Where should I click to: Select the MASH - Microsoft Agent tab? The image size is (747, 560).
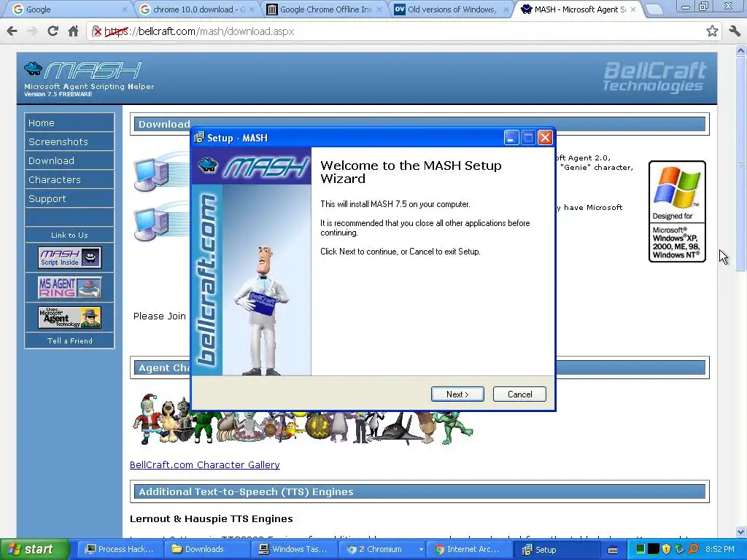point(578,9)
